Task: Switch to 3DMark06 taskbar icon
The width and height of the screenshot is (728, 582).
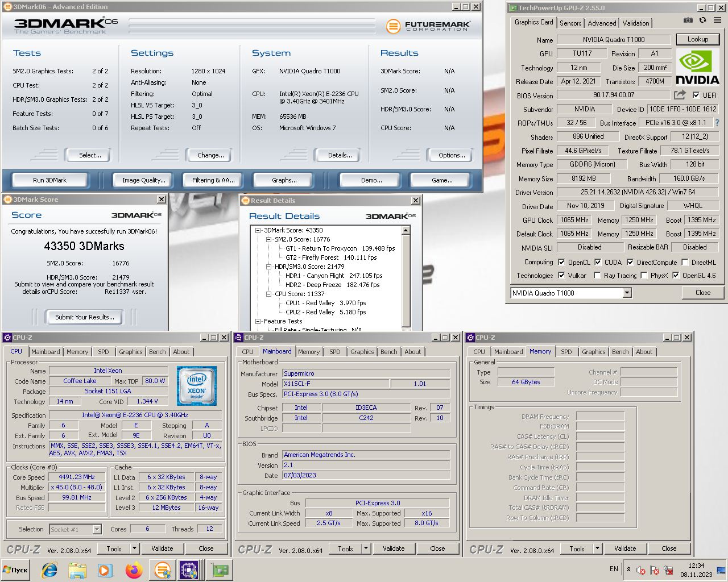Action: [163, 570]
